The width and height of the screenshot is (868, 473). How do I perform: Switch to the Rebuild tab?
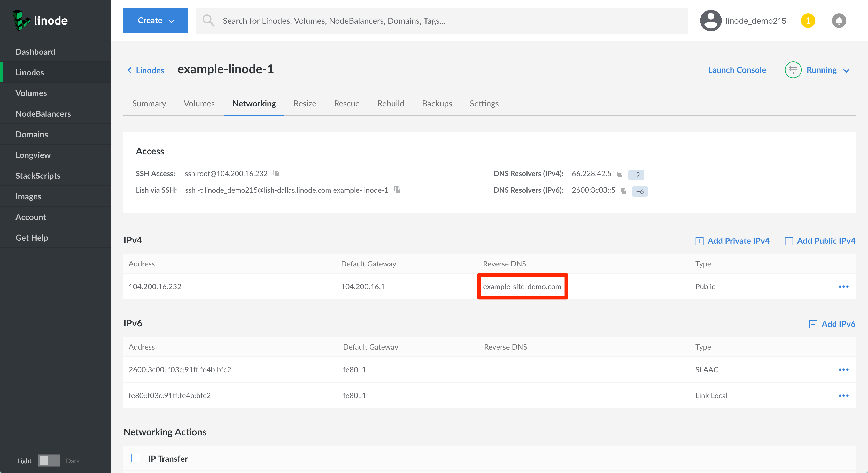pyautogui.click(x=391, y=103)
